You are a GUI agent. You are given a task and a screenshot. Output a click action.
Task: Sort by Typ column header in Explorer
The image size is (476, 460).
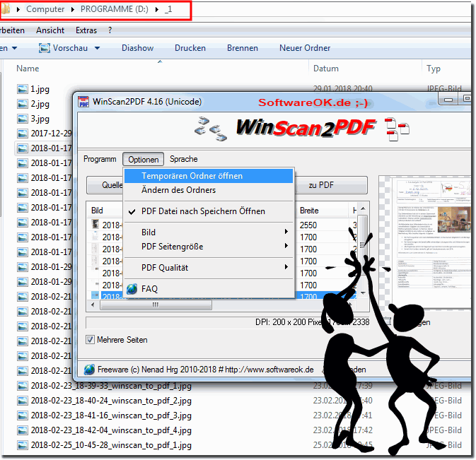pyautogui.click(x=433, y=69)
